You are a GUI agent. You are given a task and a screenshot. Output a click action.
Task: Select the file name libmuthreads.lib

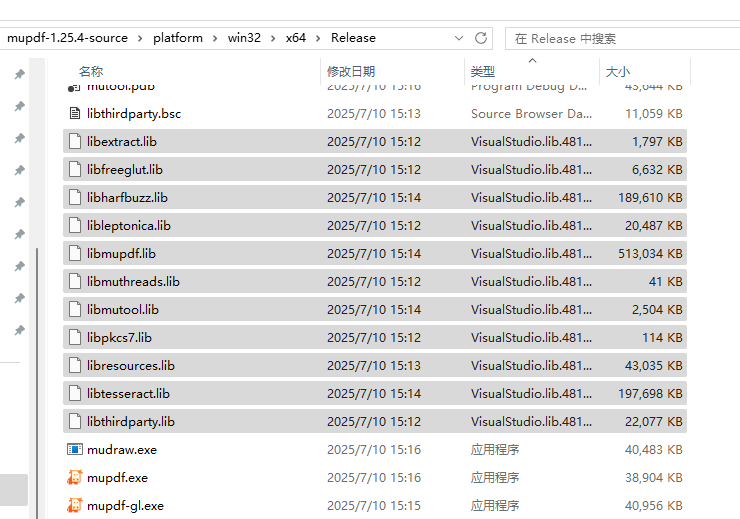pyautogui.click(x=133, y=281)
